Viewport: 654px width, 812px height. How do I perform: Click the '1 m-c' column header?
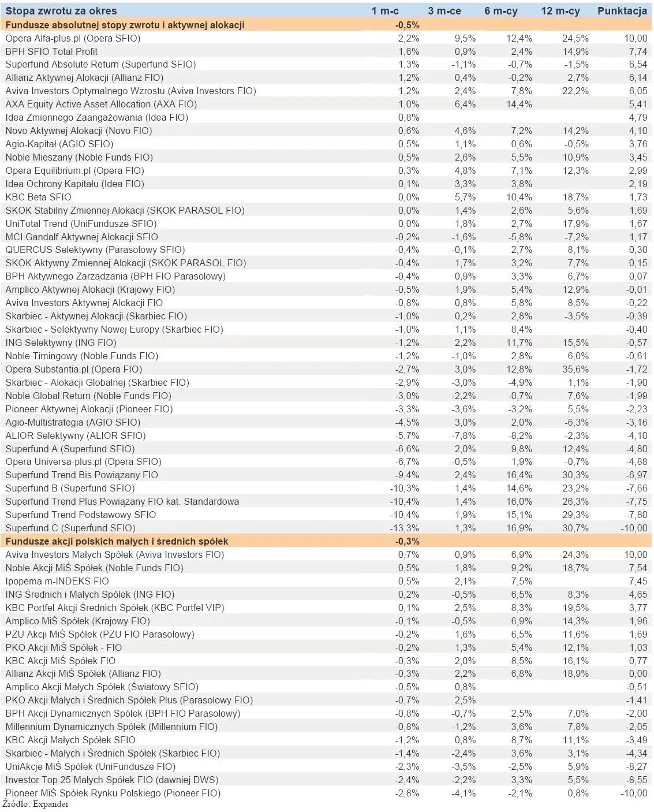pyautogui.click(x=385, y=11)
